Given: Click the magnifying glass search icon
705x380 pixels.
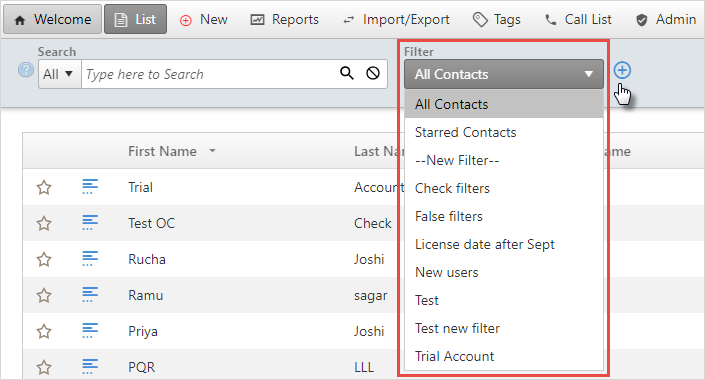Looking at the screenshot, I should (x=347, y=73).
